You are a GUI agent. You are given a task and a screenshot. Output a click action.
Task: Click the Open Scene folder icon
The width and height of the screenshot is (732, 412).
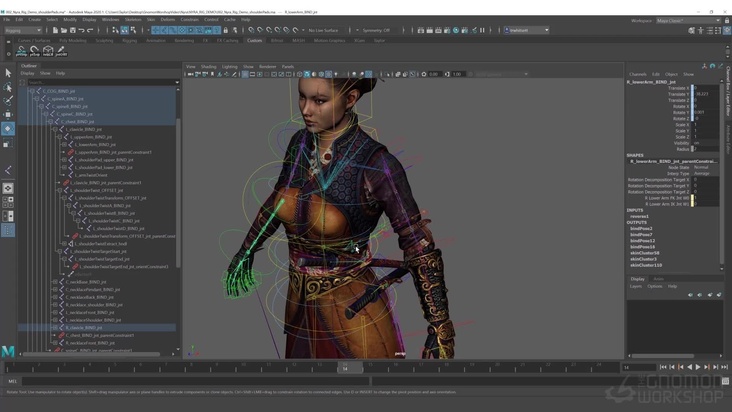pos(64,30)
